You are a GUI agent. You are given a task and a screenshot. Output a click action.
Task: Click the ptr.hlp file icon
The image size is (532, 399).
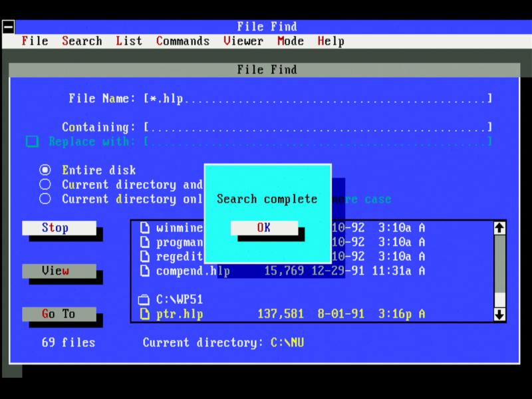click(x=145, y=314)
